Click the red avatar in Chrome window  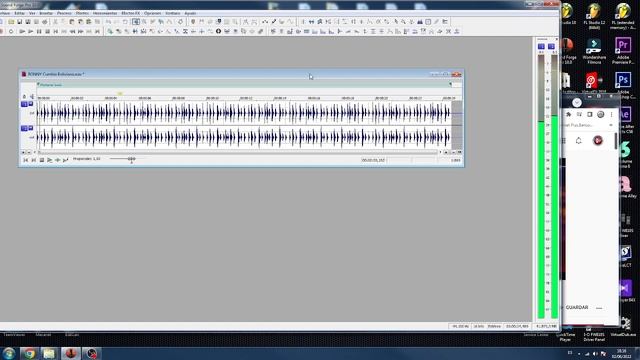(x=598, y=141)
